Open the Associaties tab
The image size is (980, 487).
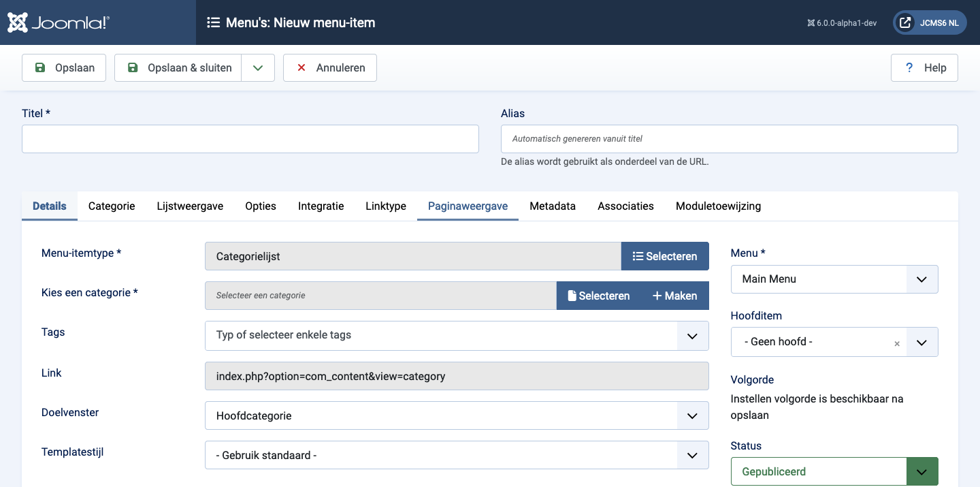[626, 206]
